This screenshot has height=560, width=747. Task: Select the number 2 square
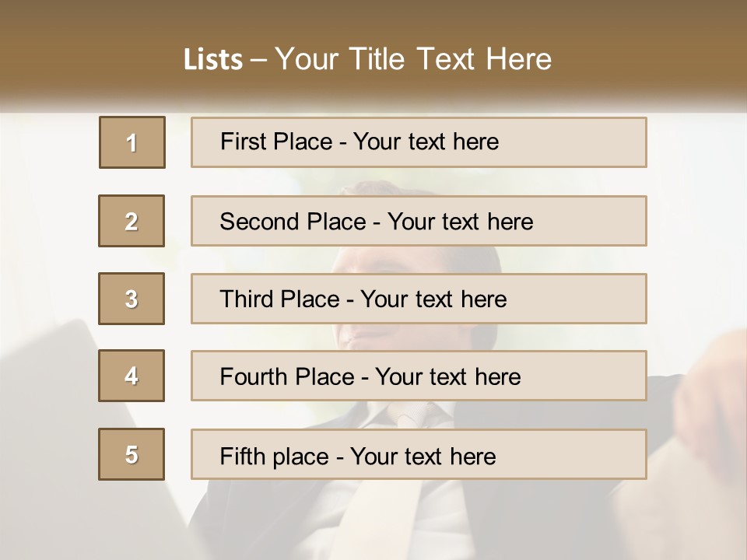[x=132, y=221]
